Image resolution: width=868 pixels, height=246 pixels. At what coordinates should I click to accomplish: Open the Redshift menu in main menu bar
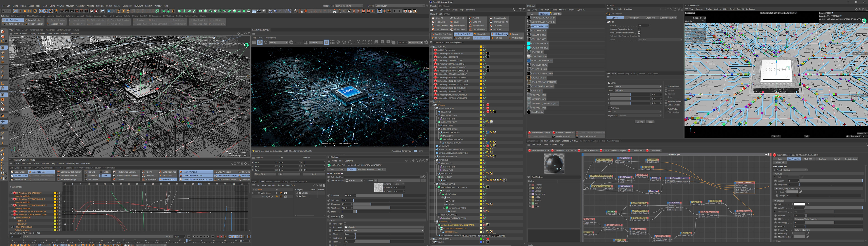[x=149, y=6]
